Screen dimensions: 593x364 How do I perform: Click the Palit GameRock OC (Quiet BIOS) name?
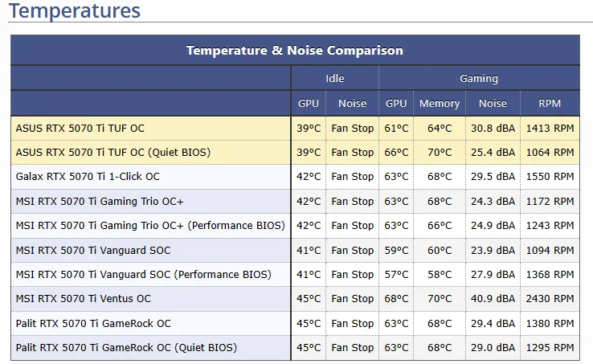(127, 348)
